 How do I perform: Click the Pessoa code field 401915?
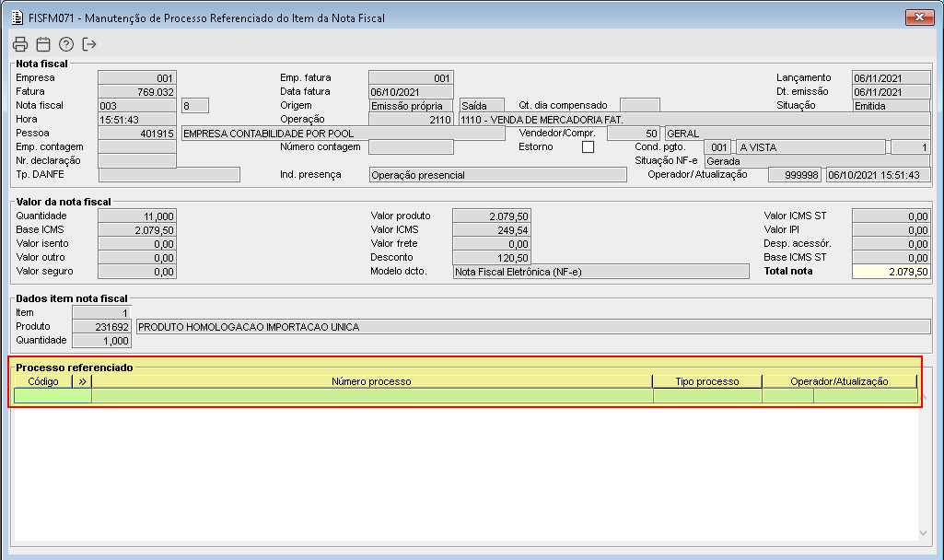point(137,133)
